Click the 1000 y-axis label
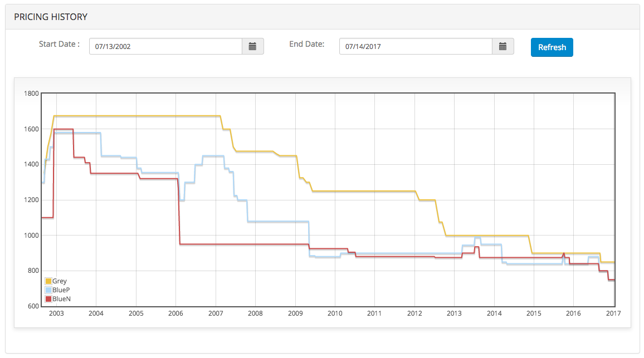The height and width of the screenshot is (358, 644). [32, 236]
